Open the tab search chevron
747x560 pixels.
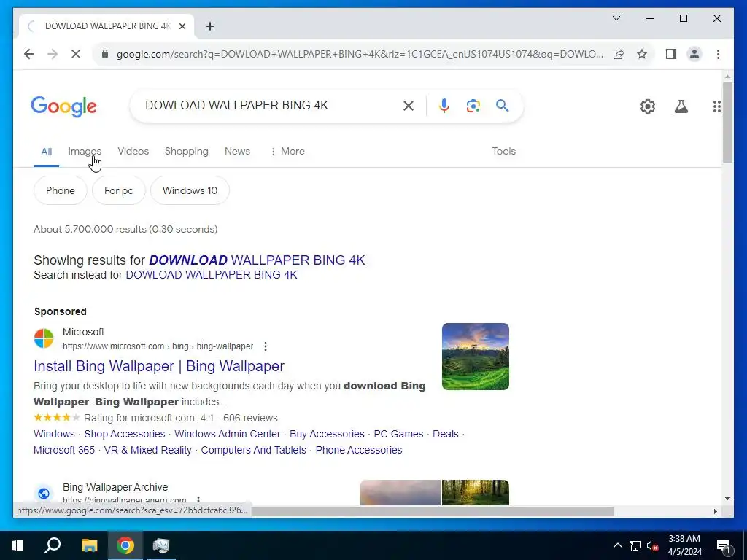point(616,18)
